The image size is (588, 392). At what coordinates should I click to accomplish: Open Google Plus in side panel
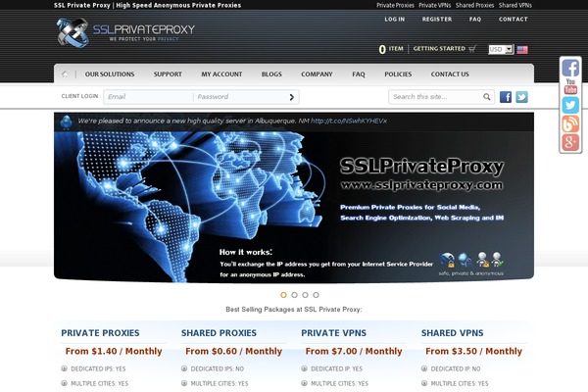pyautogui.click(x=570, y=142)
